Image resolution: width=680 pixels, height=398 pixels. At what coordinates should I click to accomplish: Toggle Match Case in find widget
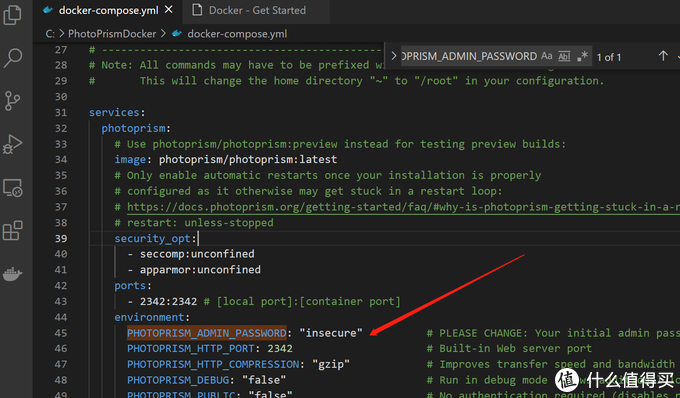tap(546, 56)
